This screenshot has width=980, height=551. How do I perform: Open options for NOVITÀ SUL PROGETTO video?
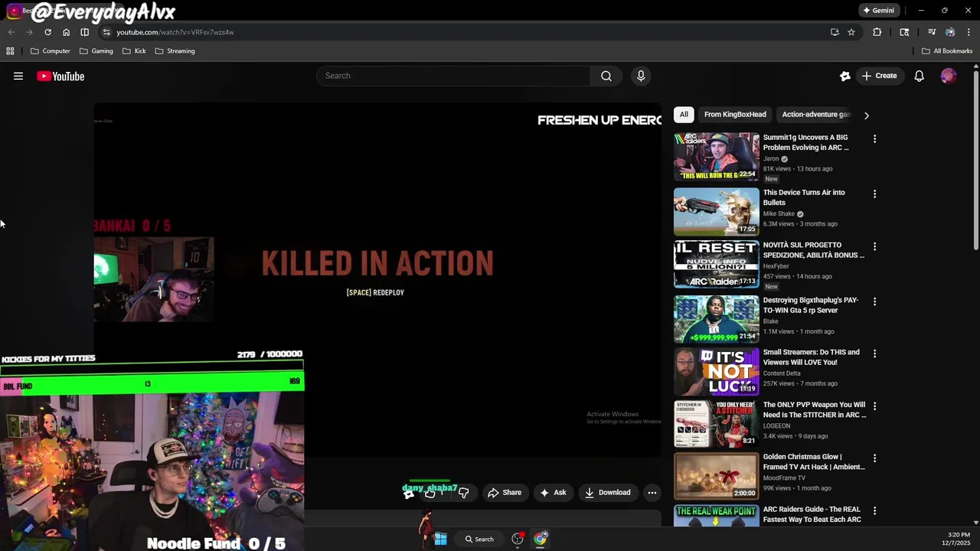pos(874,247)
